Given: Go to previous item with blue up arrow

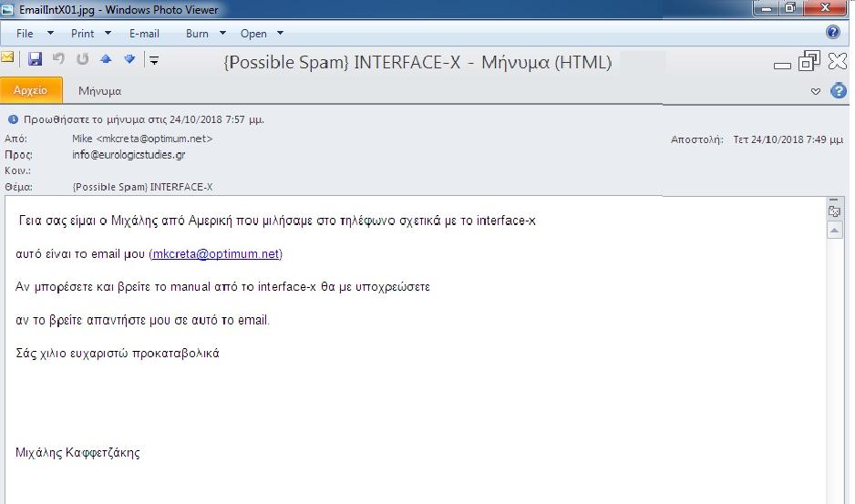Looking at the screenshot, I should tap(106, 59).
